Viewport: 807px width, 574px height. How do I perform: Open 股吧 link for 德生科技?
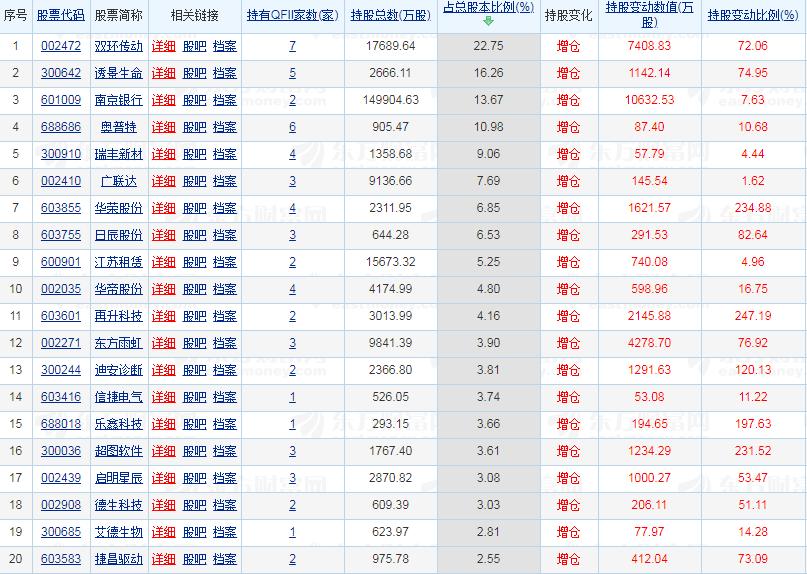pos(195,505)
